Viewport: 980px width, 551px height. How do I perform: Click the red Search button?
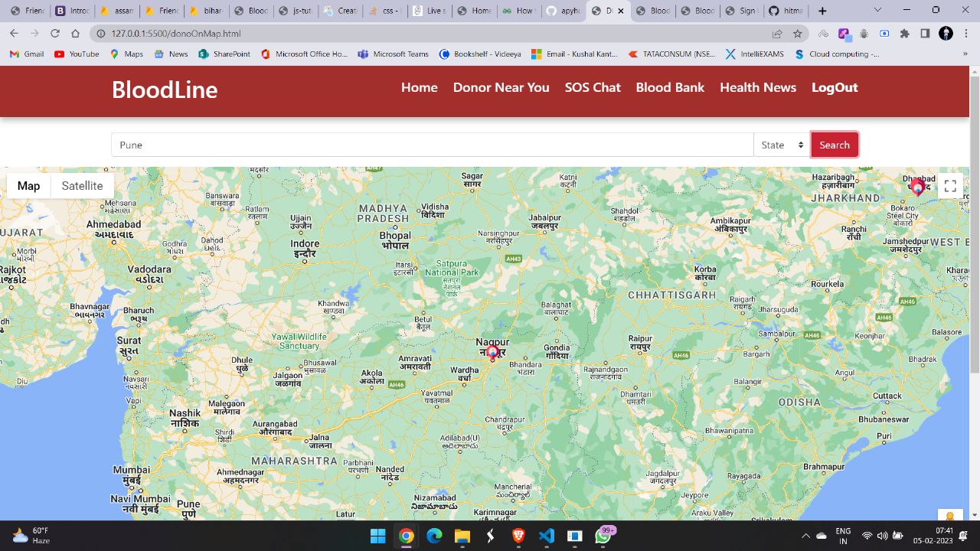tap(835, 145)
